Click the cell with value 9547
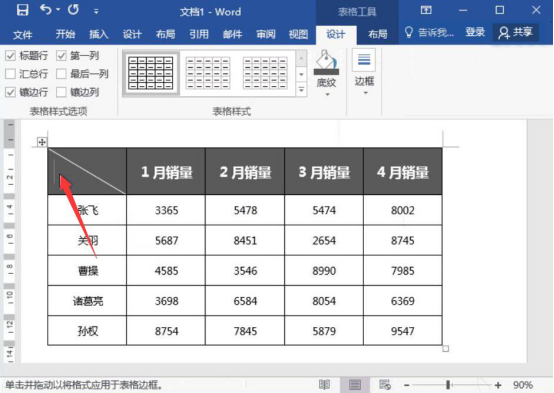554x393 pixels. click(402, 331)
